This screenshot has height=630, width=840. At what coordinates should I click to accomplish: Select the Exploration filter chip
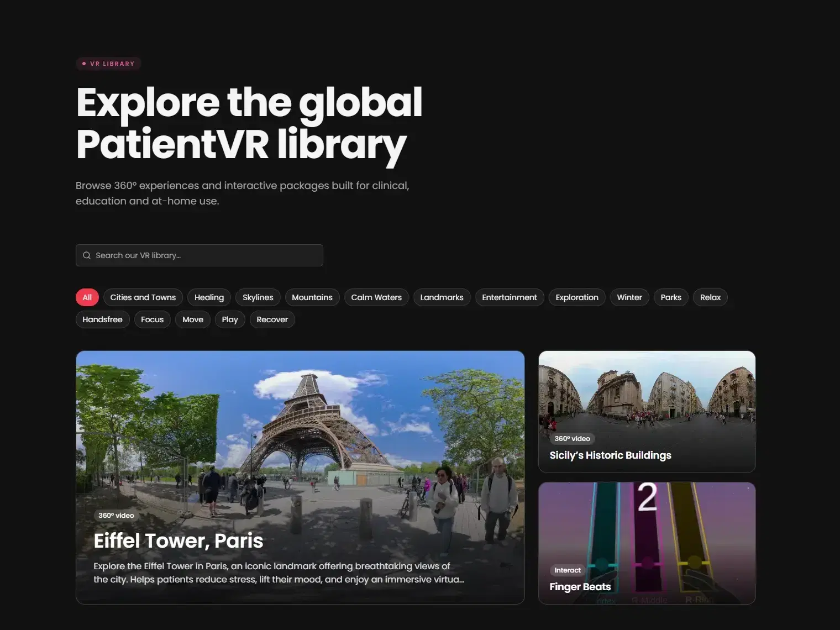click(x=577, y=297)
